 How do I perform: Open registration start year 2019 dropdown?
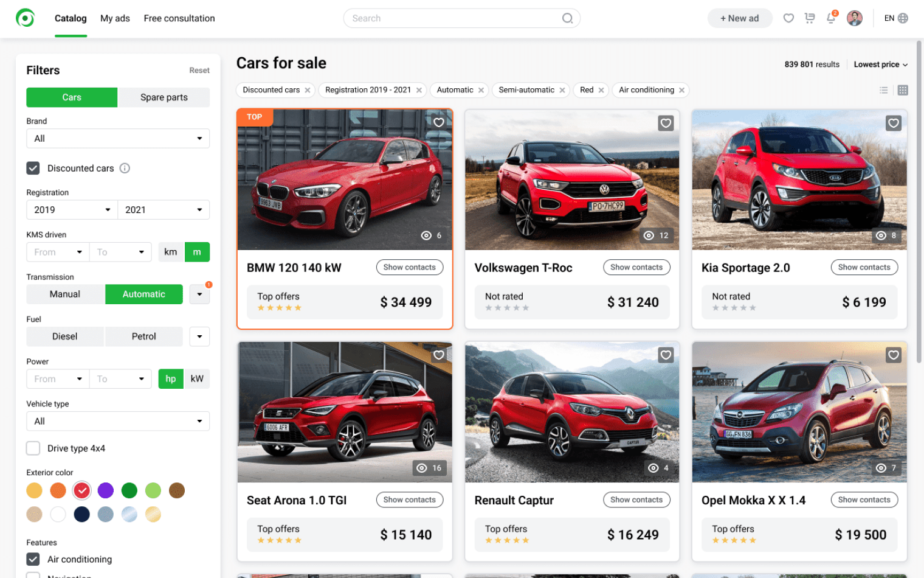(x=72, y=209)
